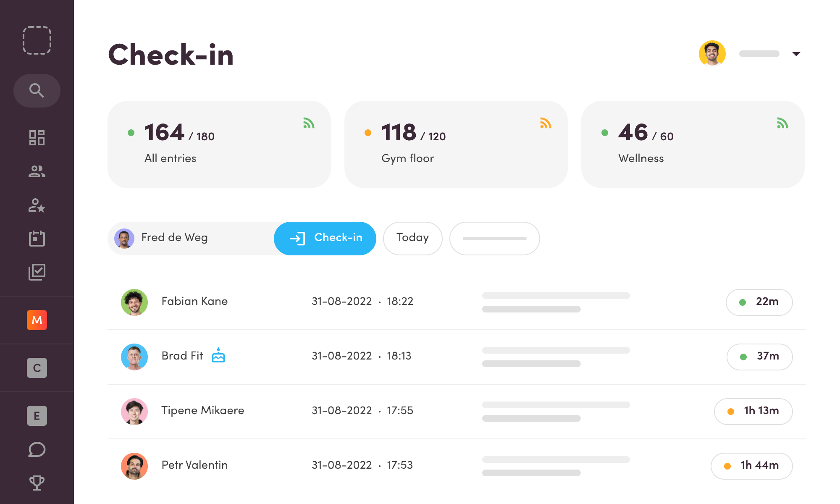840x504 pixels.
Task: Select the members icon in the sidebar
Action: coord(37,171)
